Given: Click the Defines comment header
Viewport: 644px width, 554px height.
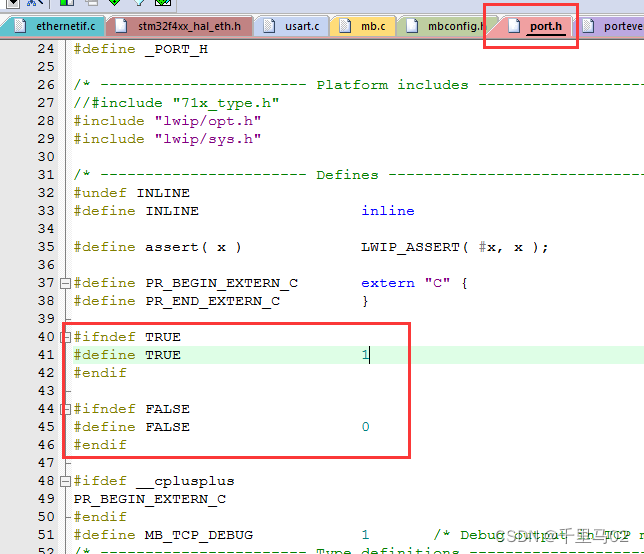Looking at the screenshot, I should (358, 175).
